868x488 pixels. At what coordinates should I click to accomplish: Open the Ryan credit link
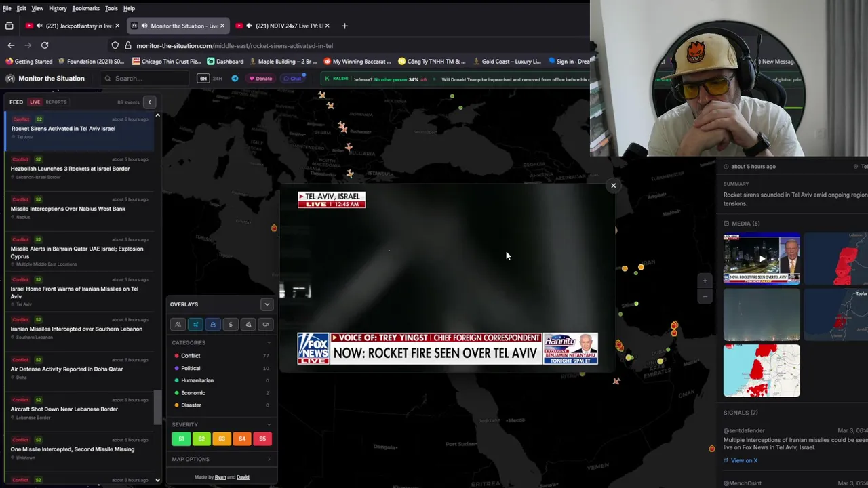pyautogui.click(x=220, y=477)
